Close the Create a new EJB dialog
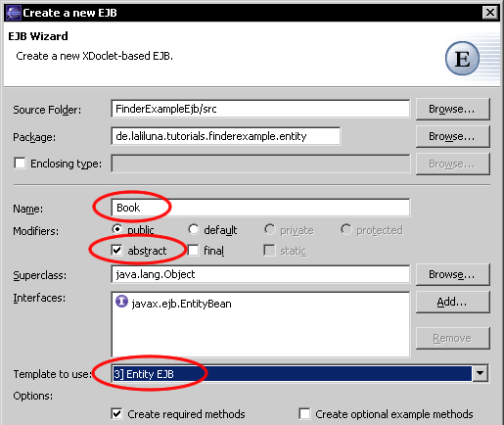The image size is (504, 425). (489, 13)
